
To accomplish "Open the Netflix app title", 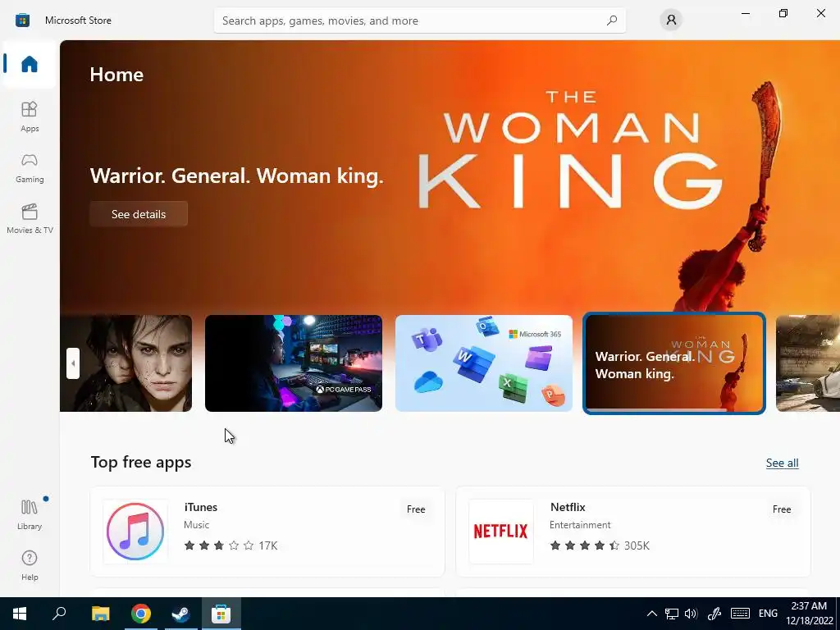I will [x=568, y=507].
